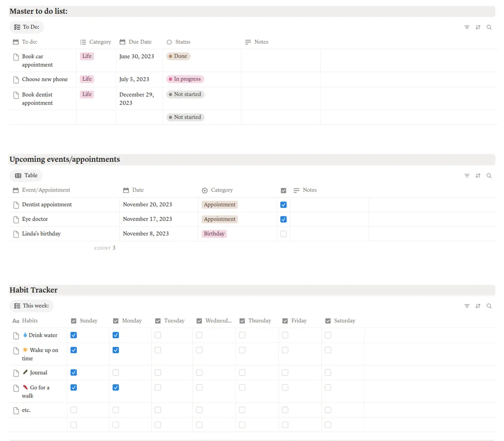Change Appointment category of Eye doctor
This screenshot has width=504, height=441.
click(x=220, y=219)
